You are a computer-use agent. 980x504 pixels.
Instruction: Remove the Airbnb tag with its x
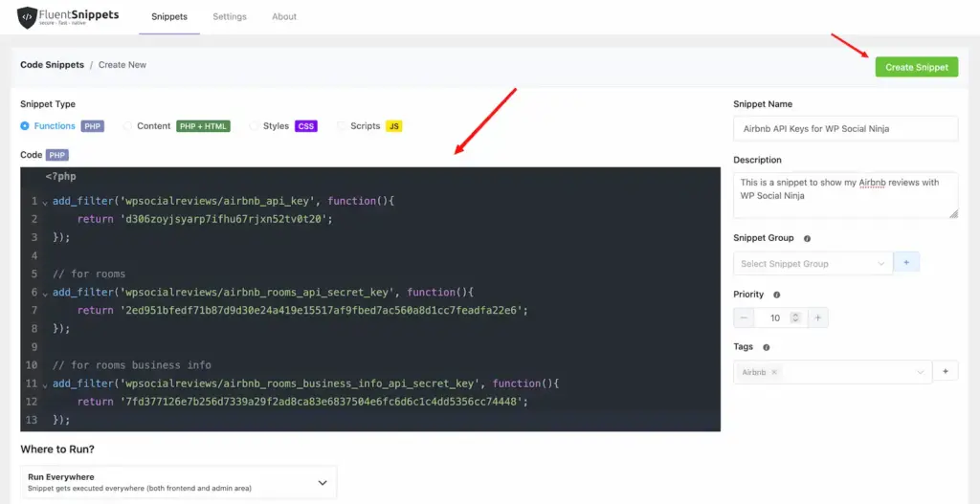click(774, 372)
